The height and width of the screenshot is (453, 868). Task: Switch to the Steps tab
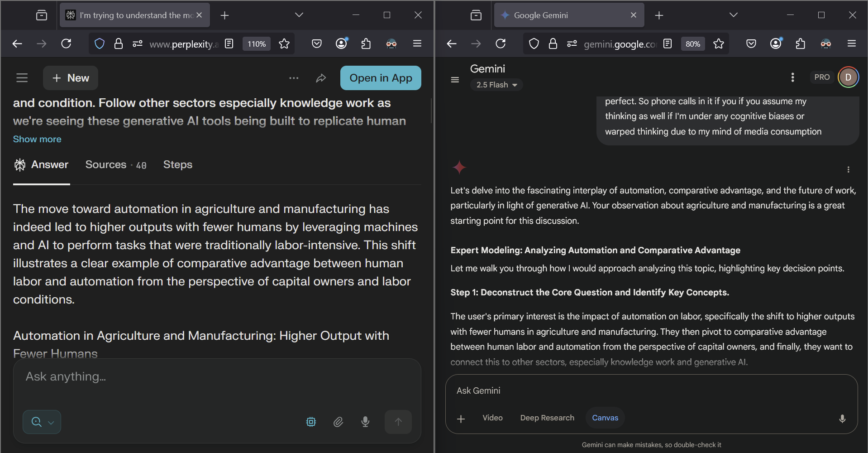click(x=177, y=165)
